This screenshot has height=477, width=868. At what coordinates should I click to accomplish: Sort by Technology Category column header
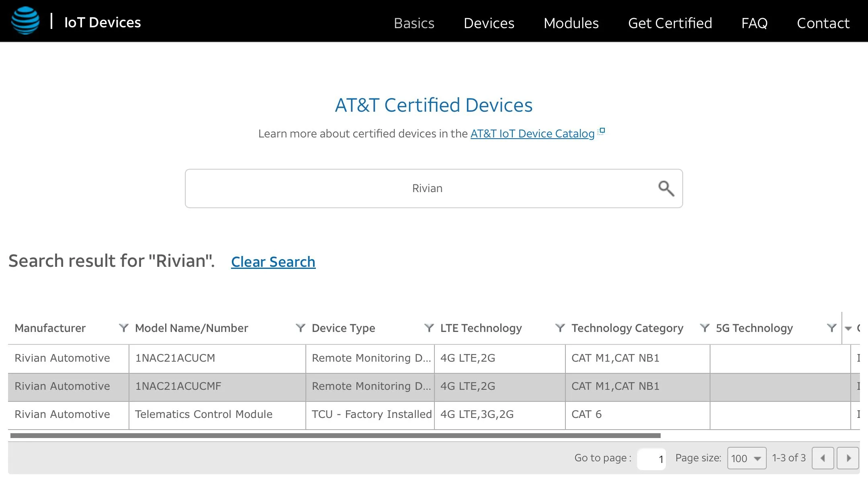(627, 328)
